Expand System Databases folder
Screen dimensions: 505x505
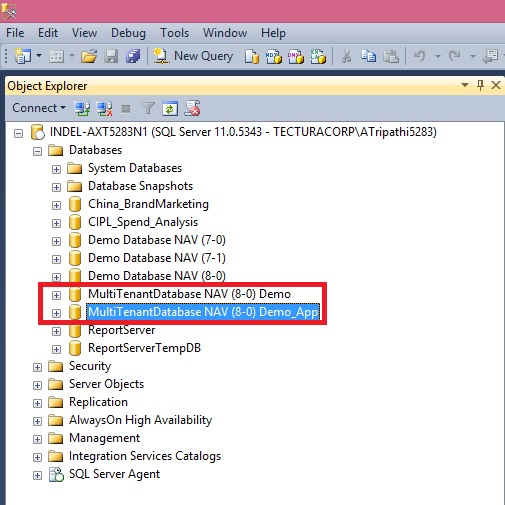[56, 170]
